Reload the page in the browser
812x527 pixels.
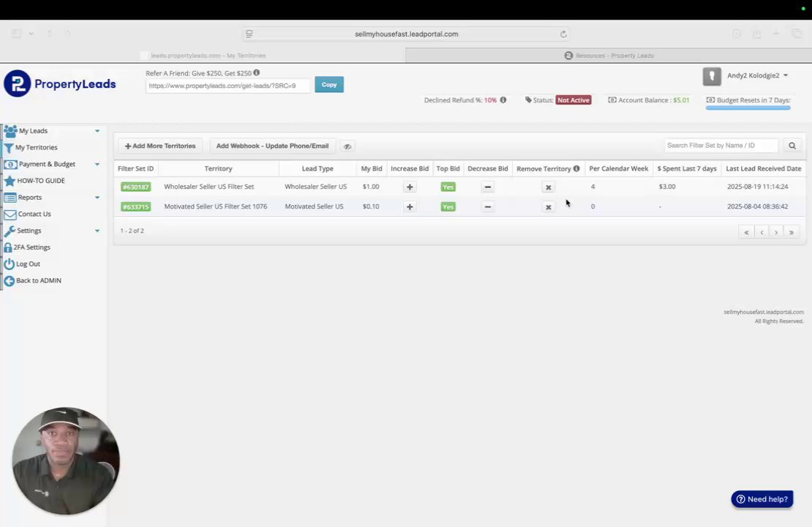(x=563, y=34)
